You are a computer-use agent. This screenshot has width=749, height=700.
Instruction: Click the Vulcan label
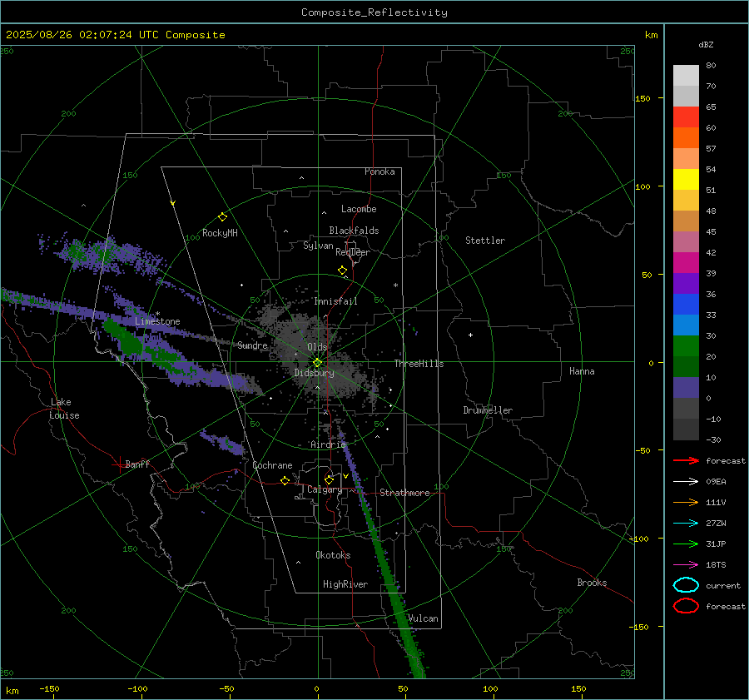tap(424, 618)
